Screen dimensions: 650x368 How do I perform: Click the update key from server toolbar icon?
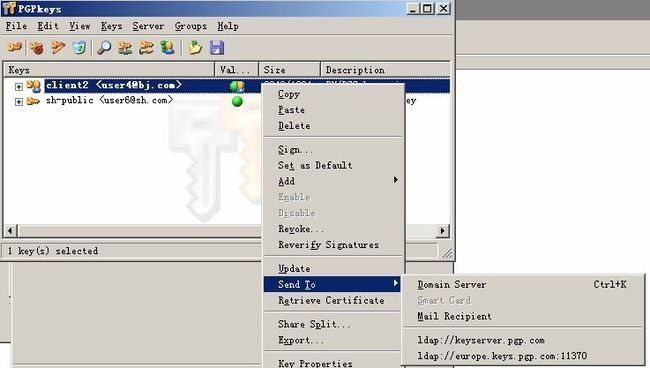[146, 48]
